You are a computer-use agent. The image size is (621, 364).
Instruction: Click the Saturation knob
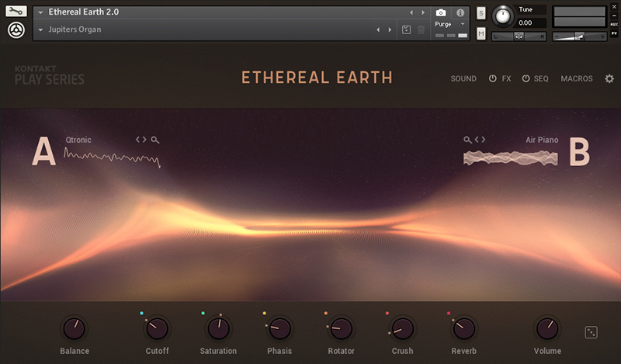[x=218, y=328]
